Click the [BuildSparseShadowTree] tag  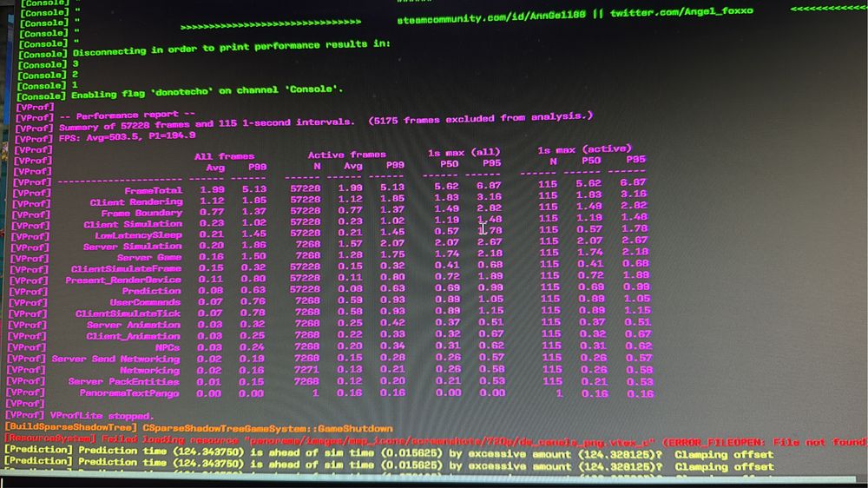coord(70,427)
